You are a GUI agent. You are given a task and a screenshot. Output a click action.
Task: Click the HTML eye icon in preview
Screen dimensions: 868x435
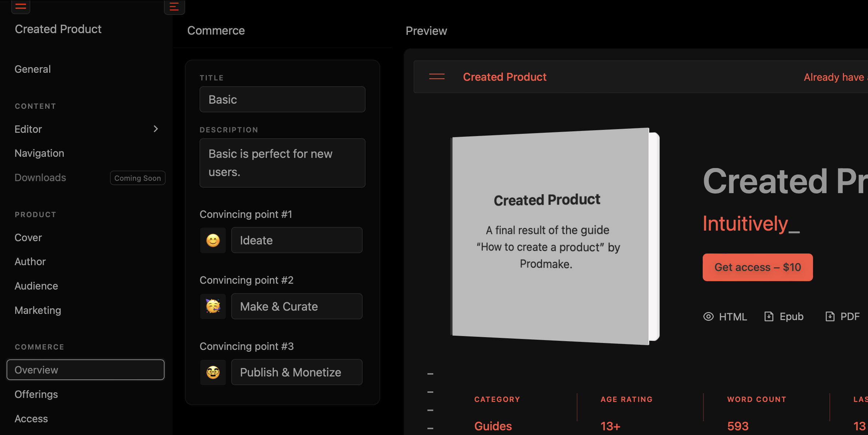click(708, 316)
